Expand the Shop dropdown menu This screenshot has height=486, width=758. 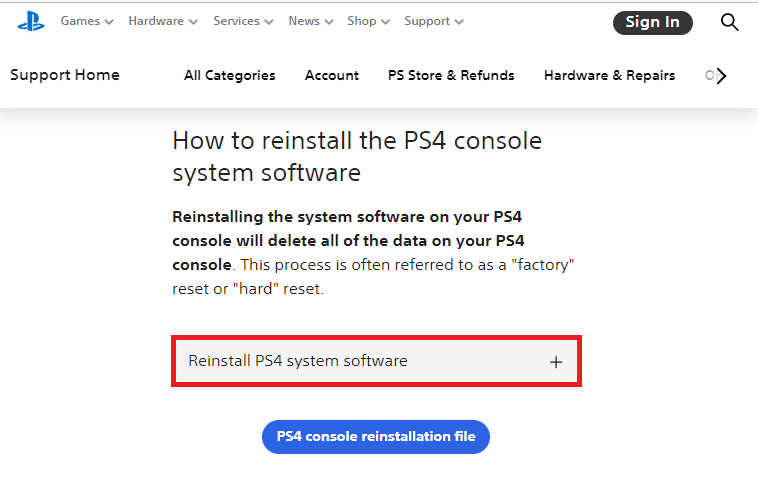pos(368,21)
